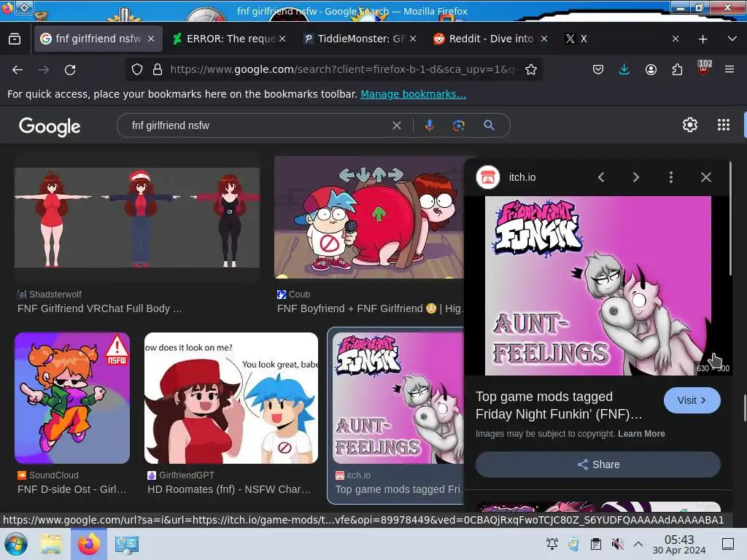Click the Firefox taskbar icon

(x=89, y=544)
